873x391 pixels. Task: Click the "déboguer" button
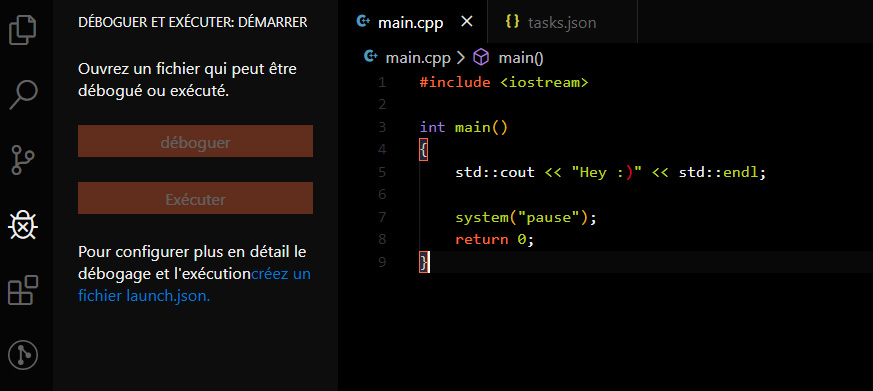click(195, 141)
